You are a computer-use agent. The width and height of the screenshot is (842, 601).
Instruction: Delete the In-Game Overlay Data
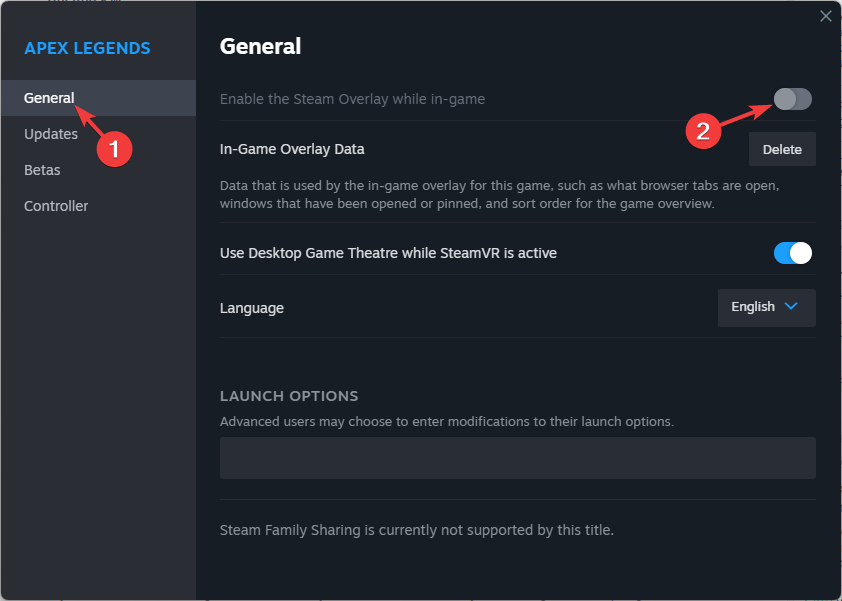point(781,148)
